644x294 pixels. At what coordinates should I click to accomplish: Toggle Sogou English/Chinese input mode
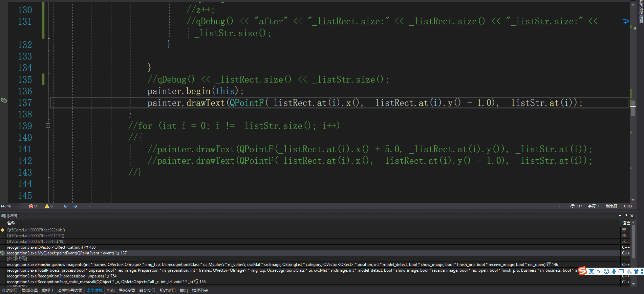click(x=592, y=271)
